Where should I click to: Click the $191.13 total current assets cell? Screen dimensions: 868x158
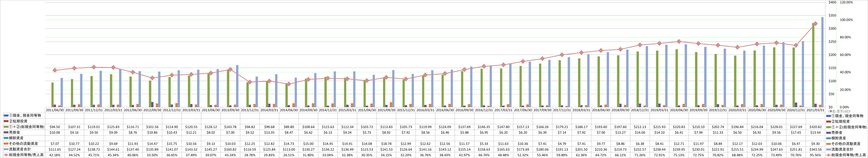[562, 149]
